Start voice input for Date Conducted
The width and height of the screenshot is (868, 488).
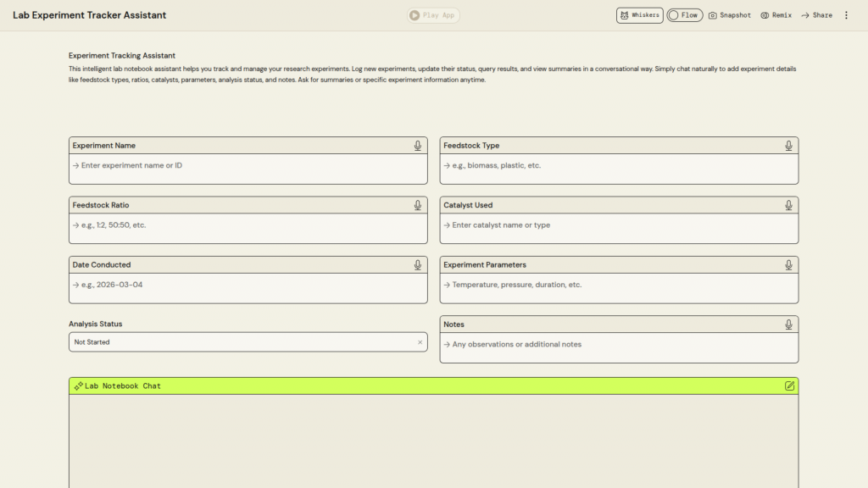(x=418, y=264)
